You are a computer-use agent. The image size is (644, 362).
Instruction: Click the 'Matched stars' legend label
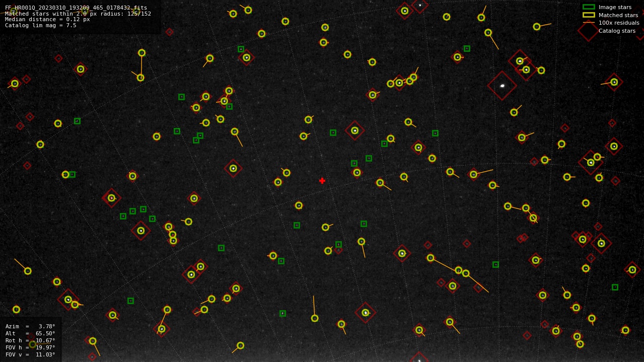618,15
